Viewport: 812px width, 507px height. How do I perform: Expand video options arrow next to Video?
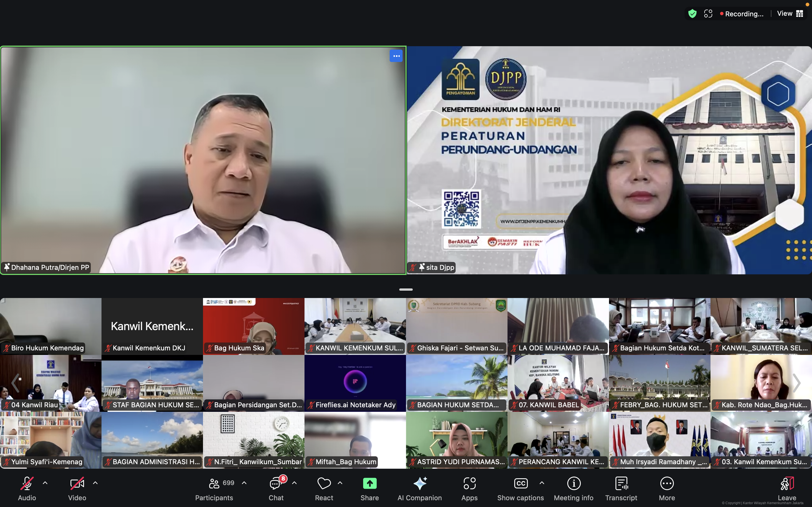click(x=95, y=483)
